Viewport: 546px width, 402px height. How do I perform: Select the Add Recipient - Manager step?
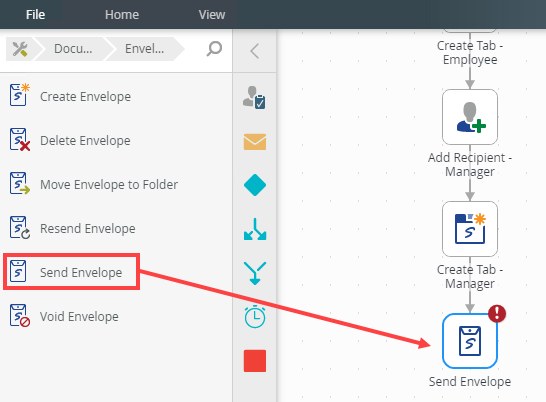click(x=470, y=117)
